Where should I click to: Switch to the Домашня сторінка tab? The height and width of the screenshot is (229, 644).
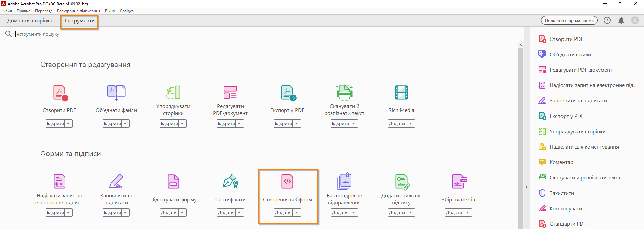coord(30,21)
